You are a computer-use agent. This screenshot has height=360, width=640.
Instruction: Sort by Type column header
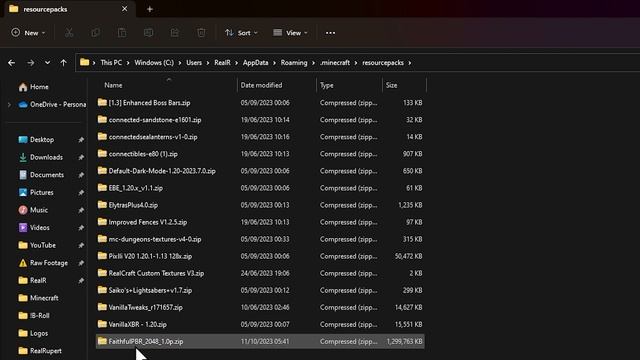(x=349, y=85)
